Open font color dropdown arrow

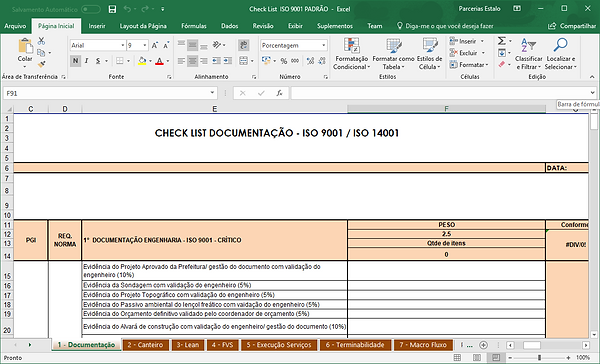168,61
